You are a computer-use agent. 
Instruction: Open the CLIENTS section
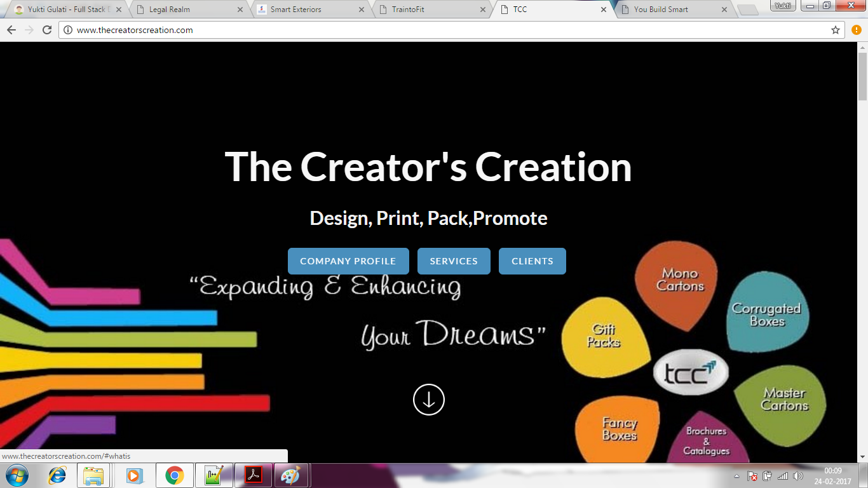coord(532,261)
